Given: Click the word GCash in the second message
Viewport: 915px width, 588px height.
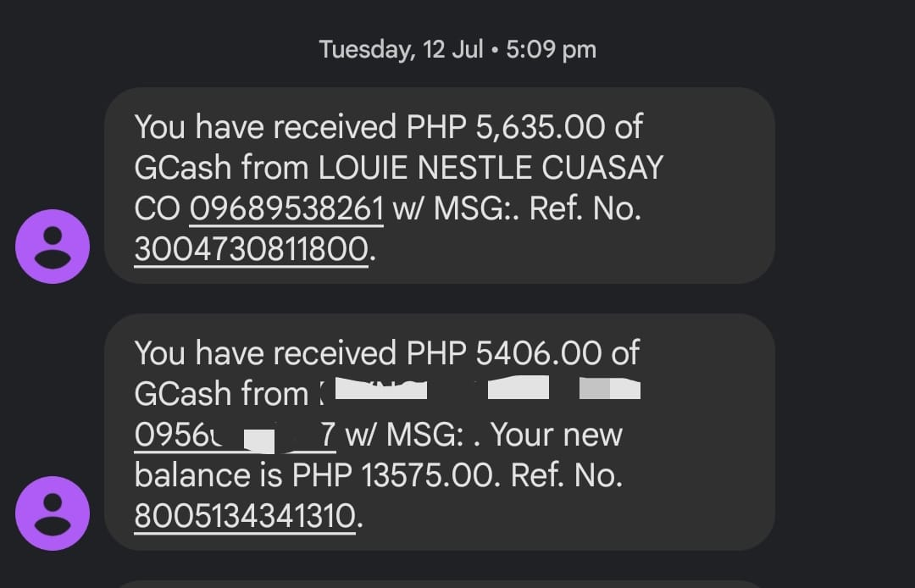Looking at the screenshot, I should (182, 394).
